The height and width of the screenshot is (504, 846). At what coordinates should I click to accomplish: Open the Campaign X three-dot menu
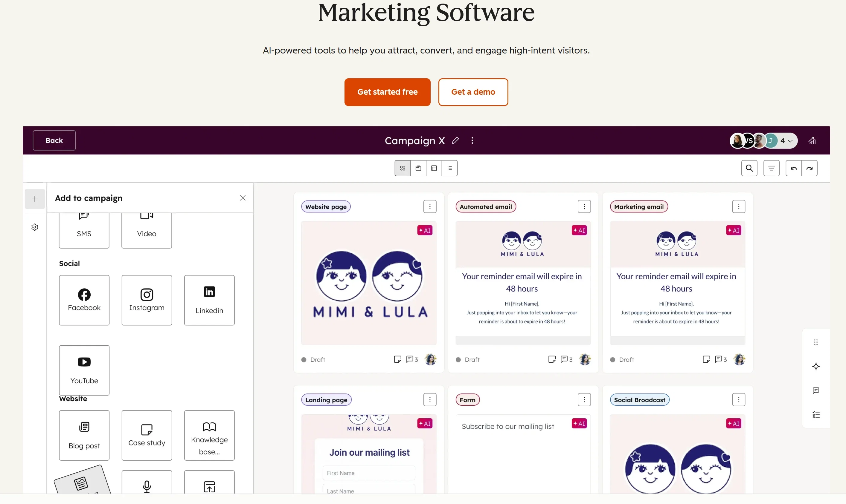click(x=472, y=141)
